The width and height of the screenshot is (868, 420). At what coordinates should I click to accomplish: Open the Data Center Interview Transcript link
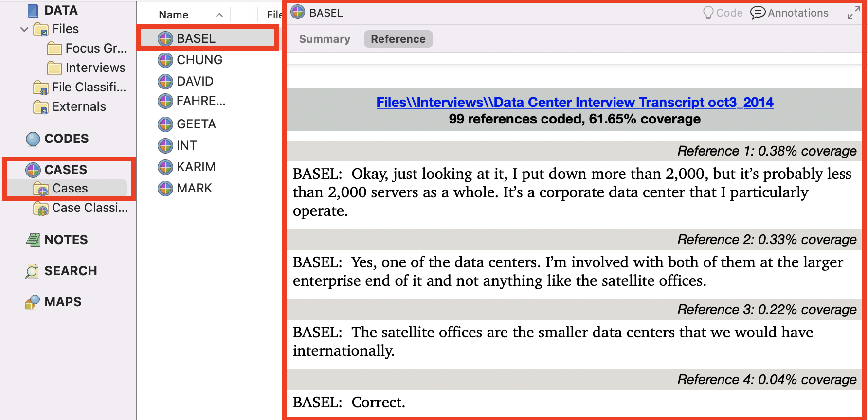(x=575, y=102)
